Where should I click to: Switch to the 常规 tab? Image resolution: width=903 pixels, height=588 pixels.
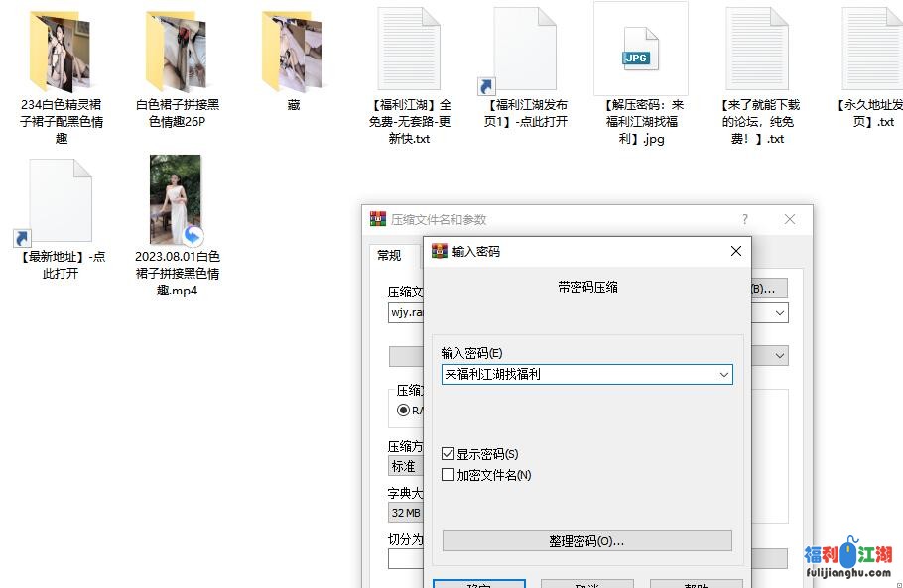(389, 256)
